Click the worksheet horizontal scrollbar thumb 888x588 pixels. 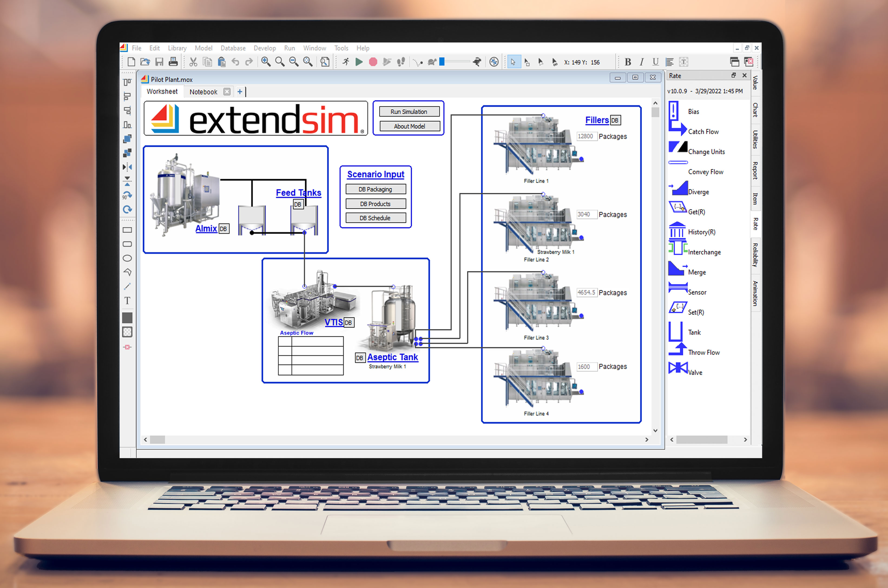click(x=157, y=439)
